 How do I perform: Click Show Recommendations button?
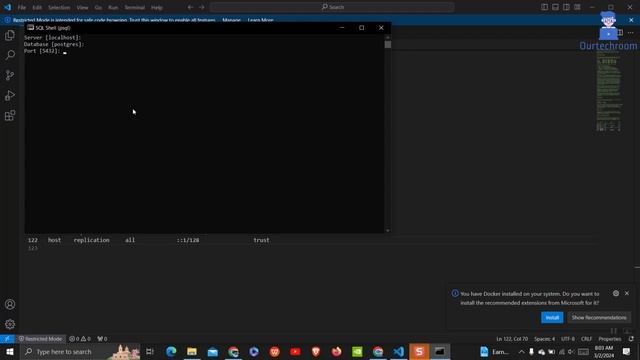coord(599,317)
